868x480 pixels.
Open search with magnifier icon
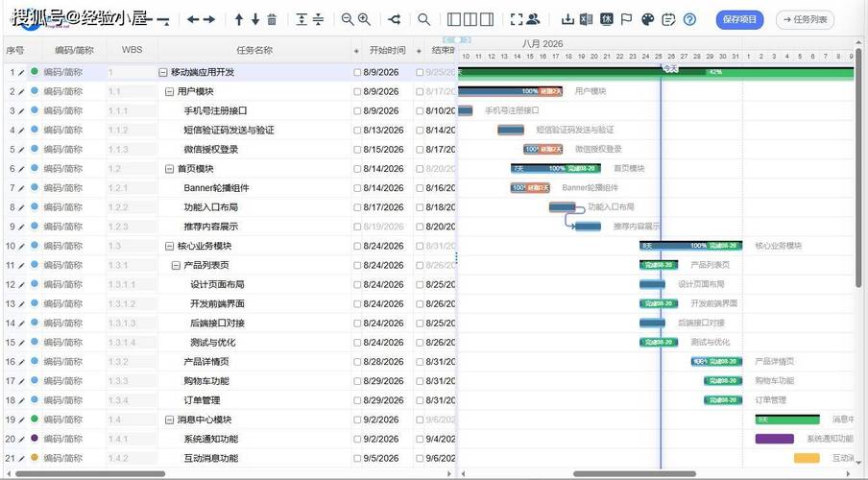[424, 19]
